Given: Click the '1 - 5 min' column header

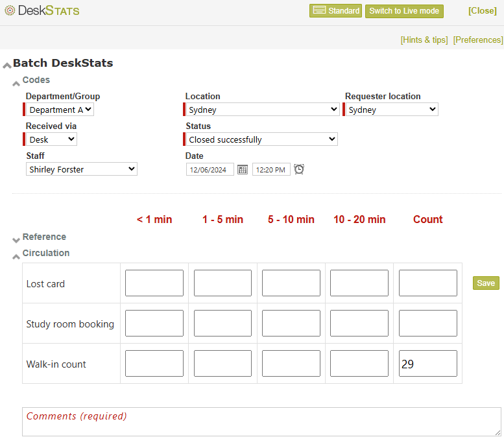Looking at the screenshot, I should [x=222, y=219].
